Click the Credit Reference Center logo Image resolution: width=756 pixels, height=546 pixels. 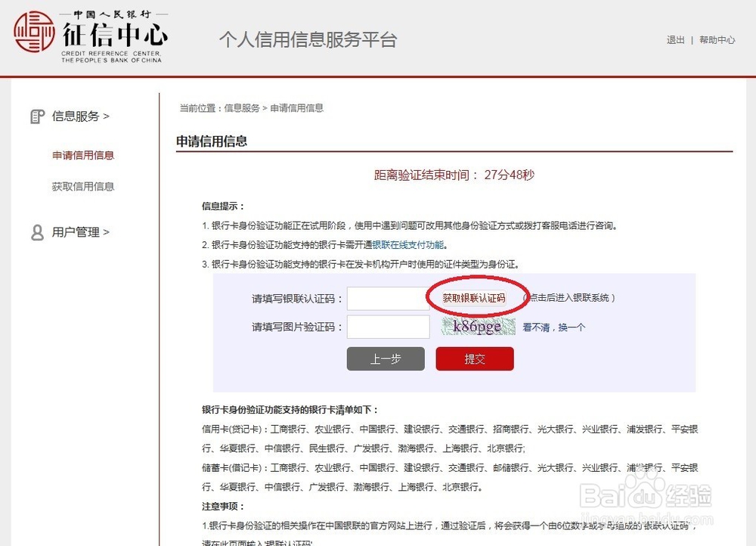coord(91,36)
